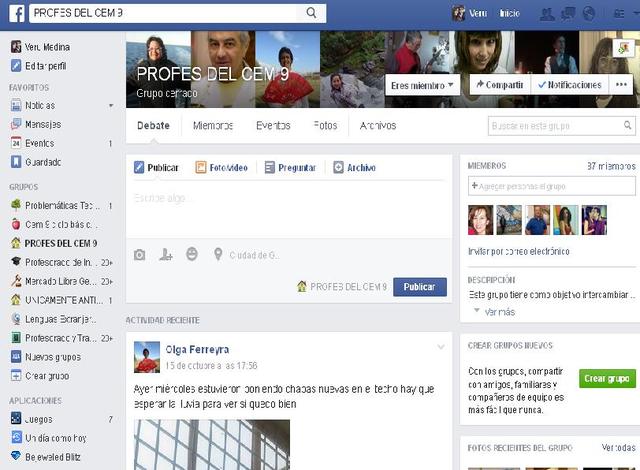This screenshot has height=470, width=640.
Task: Click the tag people icon in composer
Action: point(166,255)
